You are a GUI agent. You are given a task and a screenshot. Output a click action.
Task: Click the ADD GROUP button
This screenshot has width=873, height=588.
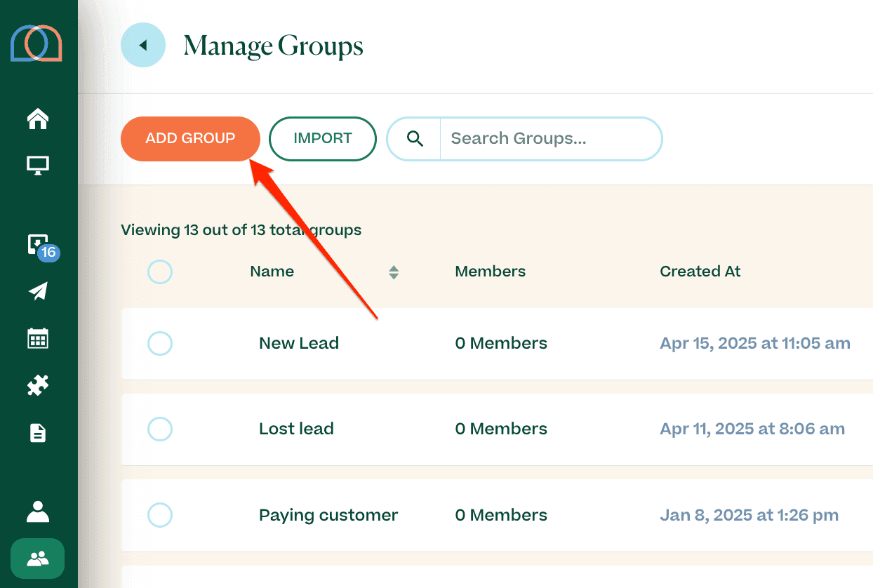[190, 139]
